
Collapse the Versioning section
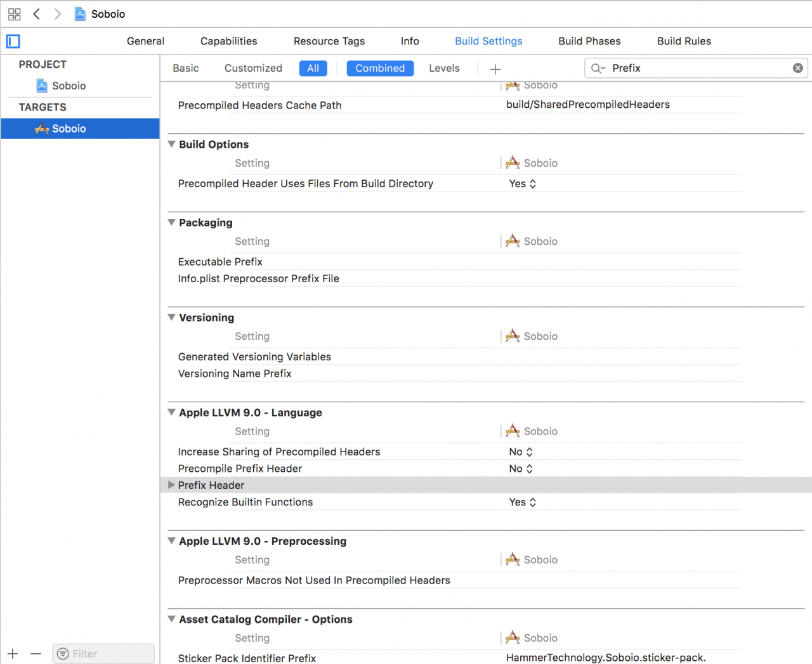click(x=171, y=317)
